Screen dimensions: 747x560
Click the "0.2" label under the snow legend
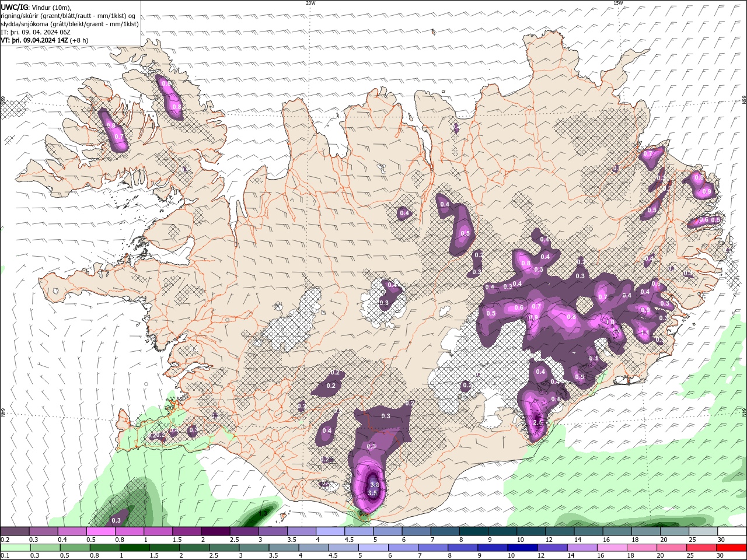tap(5, 540)
